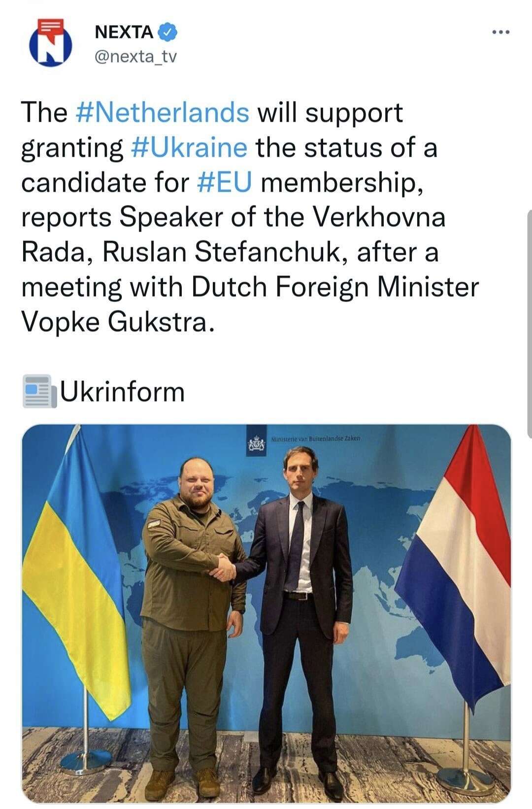Click the tweet line mentioning Vopke Gukstra
The image size is (532, 809).
coord(118,322)
